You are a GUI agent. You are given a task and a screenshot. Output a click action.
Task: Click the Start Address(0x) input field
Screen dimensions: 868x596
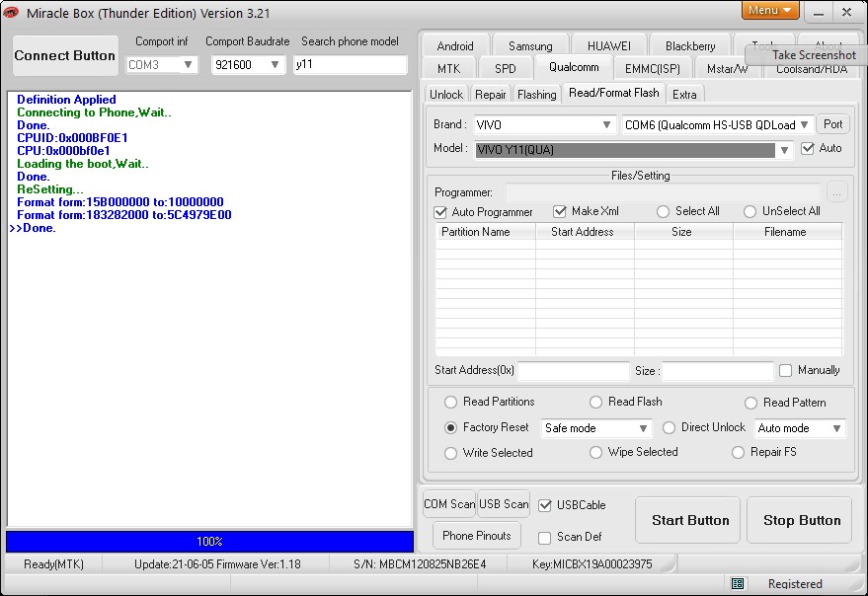[573, 371]
